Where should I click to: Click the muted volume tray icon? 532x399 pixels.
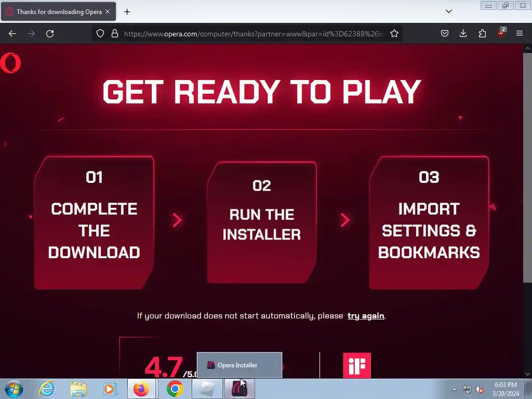point(480,389)
